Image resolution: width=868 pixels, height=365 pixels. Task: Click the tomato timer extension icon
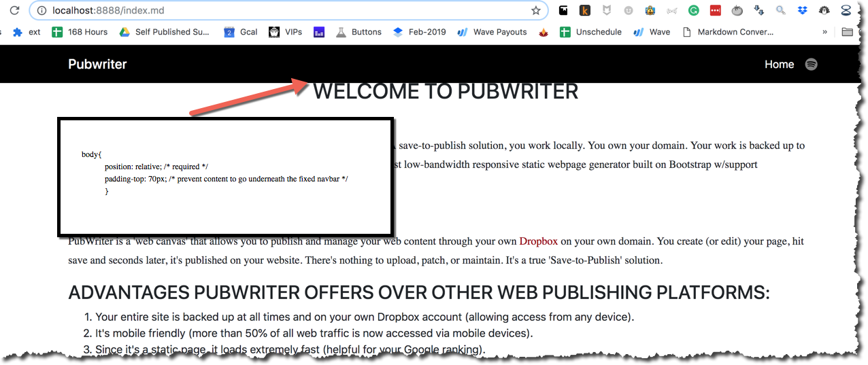(737, 10)
